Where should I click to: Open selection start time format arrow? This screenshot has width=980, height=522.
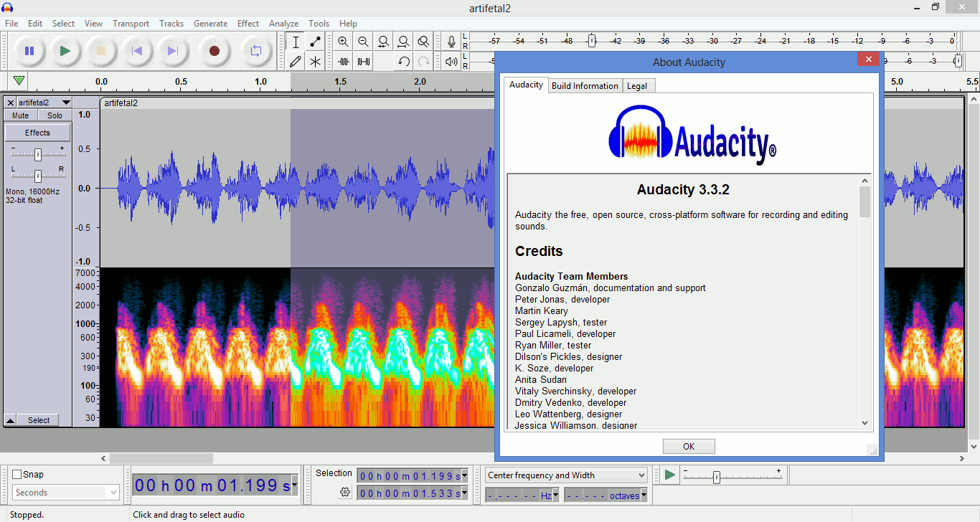(x=464, y=476)
